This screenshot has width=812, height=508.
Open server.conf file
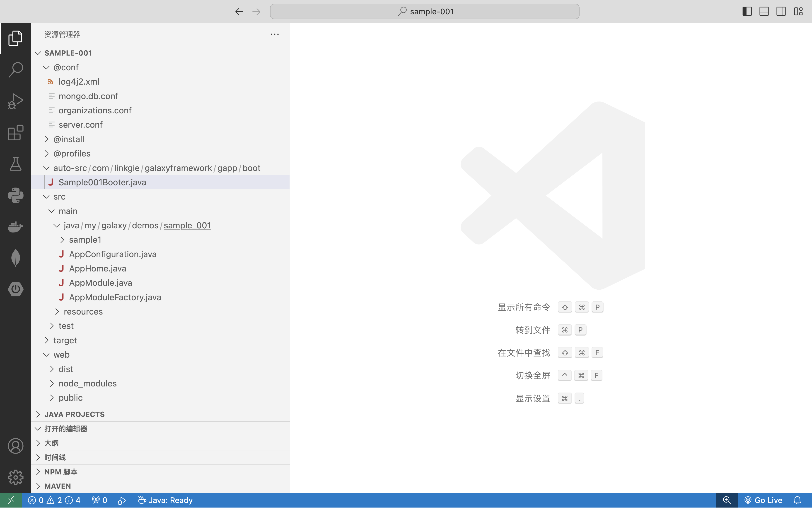click(x=160, y=125)
